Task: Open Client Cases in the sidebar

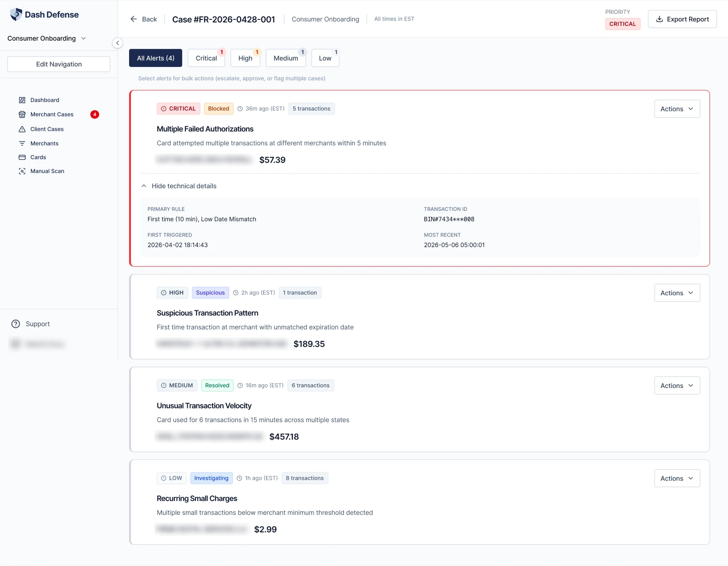Action: click(x=47, y=129)
